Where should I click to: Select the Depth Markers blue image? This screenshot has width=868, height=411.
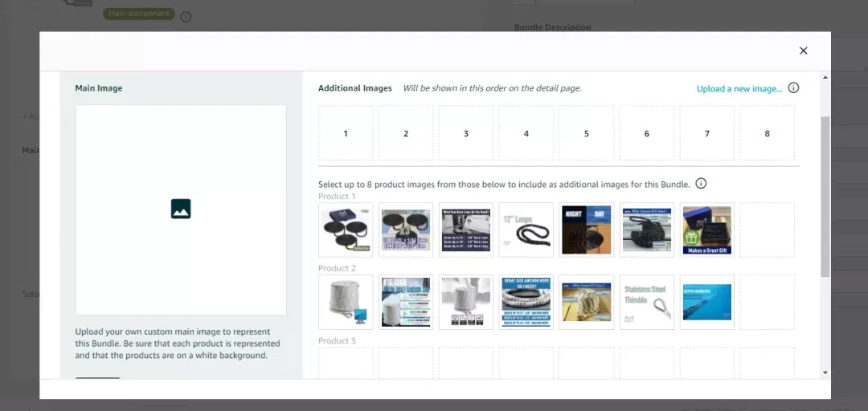[x=707, y=302]
